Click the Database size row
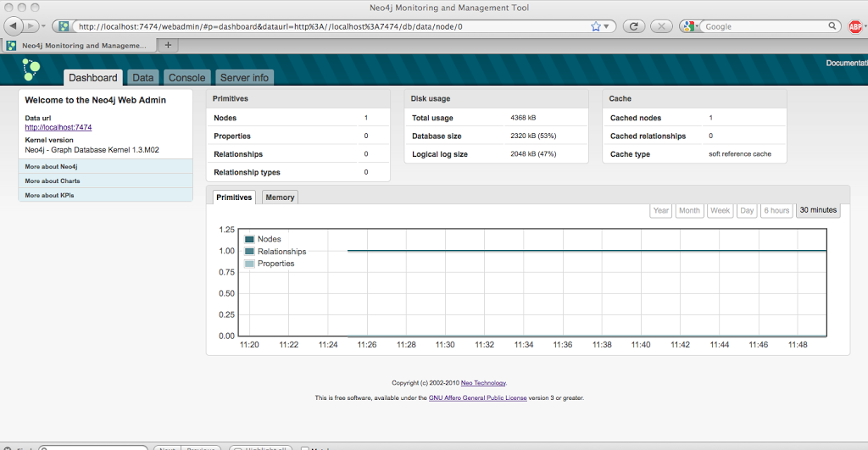The width and height of the screenshot is (868, 450). [x=497, y=136]
